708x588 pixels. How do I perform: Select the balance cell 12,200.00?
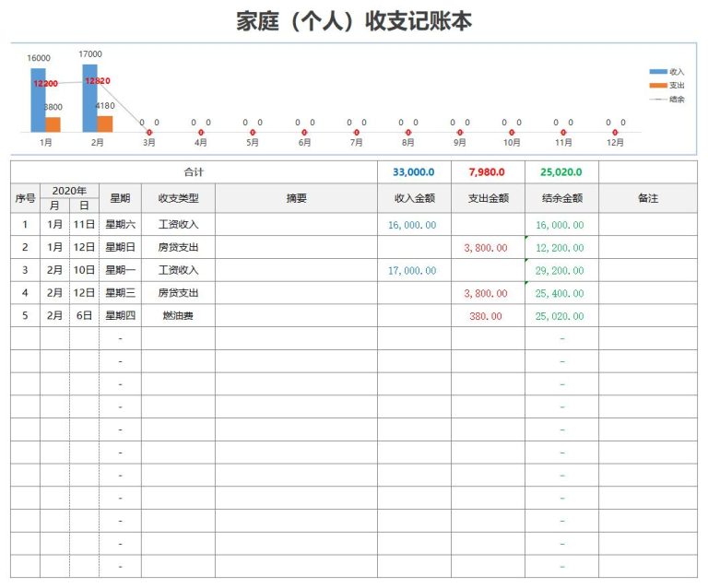click(561, 248)
